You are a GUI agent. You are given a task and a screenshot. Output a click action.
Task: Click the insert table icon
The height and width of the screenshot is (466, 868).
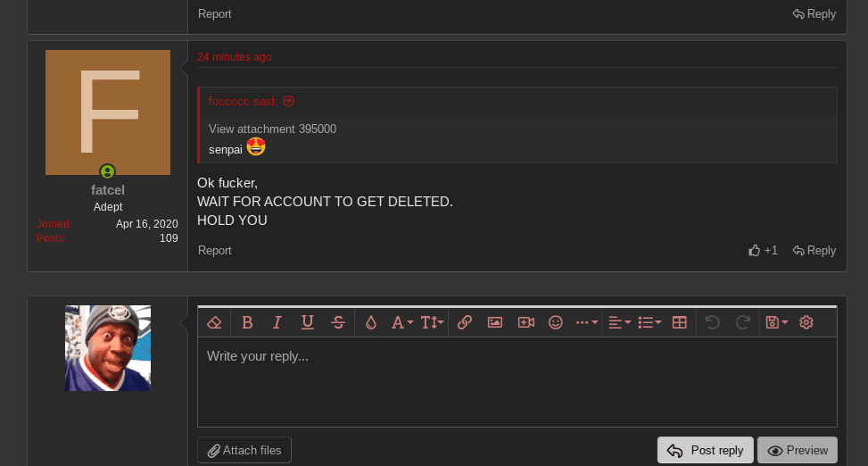click(x=679, y=323)
